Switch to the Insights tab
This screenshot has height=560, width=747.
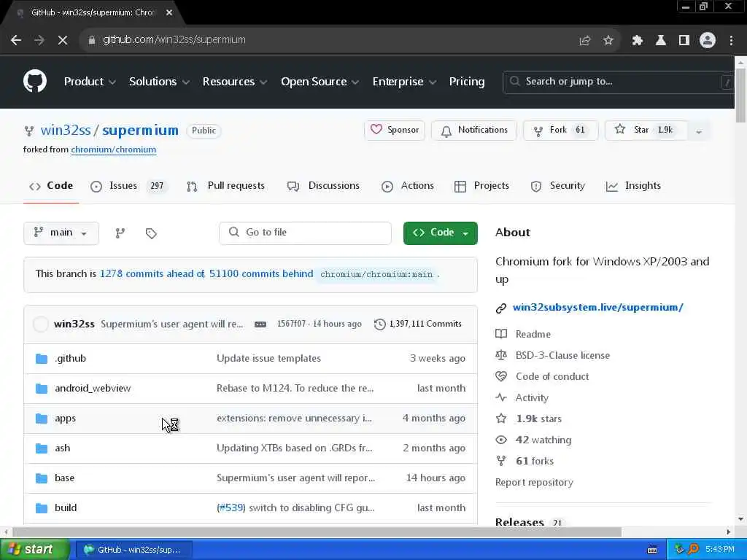pyautogui.click(x=633, y=186)
